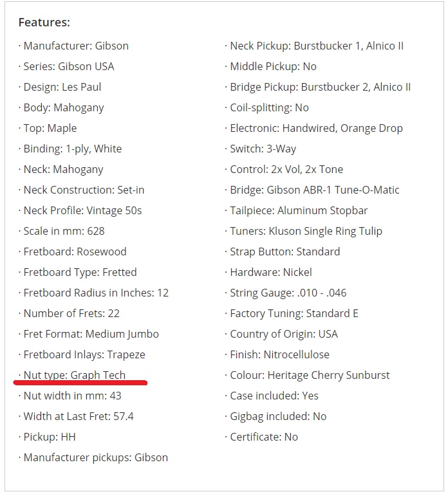
Task: Click the Nut width in mm: 43 line
Action: click(x=70, y=396)
